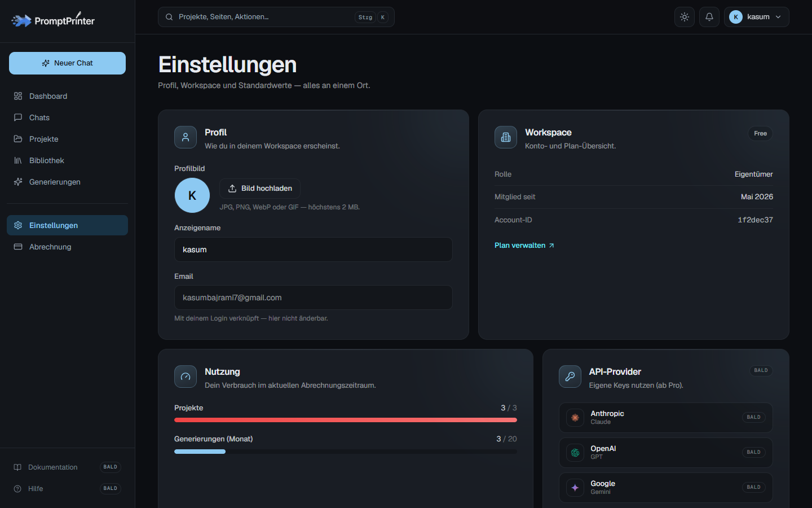Click the Dashboard grid icon

18,96
